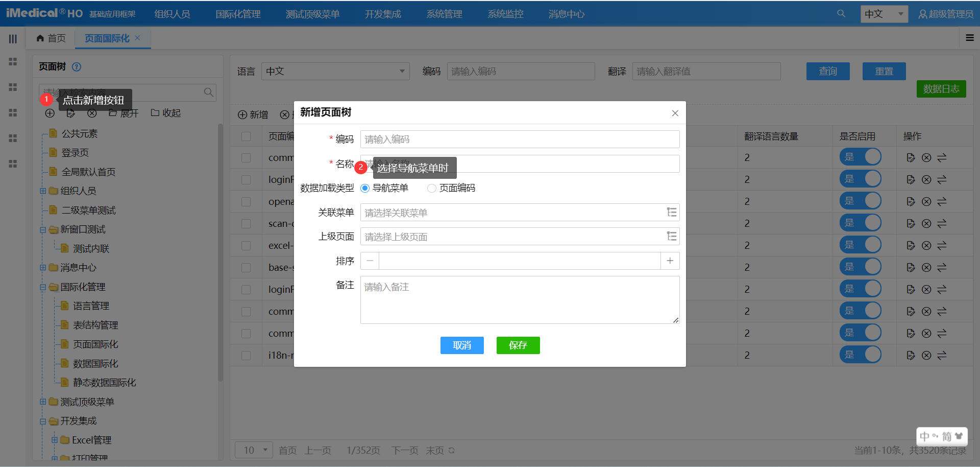
Task: Tick the checkbox on the opena row
Action: click(x=246, y=202)
